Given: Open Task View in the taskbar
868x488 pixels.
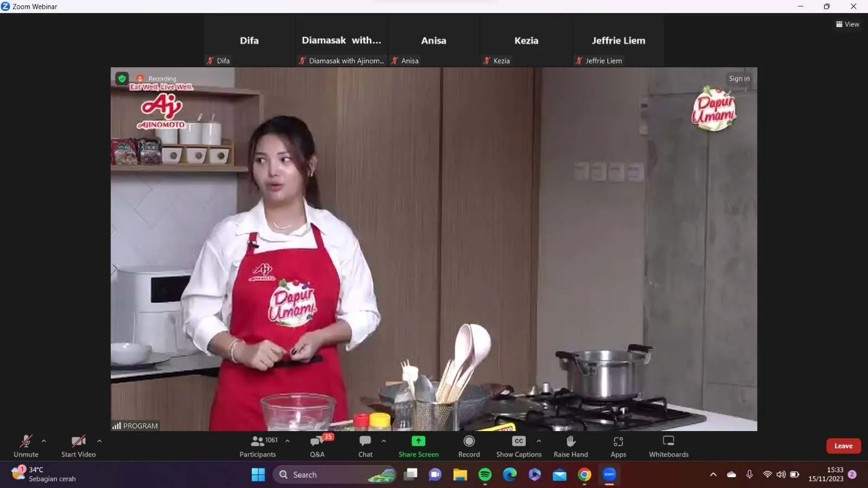Looking at the screenshot, I should click(x=411, y=475).
